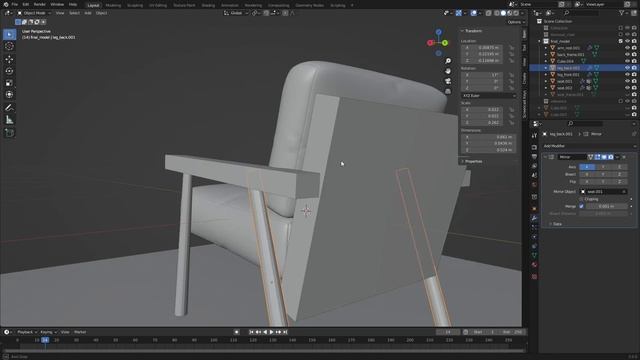
Task: Open the Add Modifier dropdown
Action: tap(589, 146)
